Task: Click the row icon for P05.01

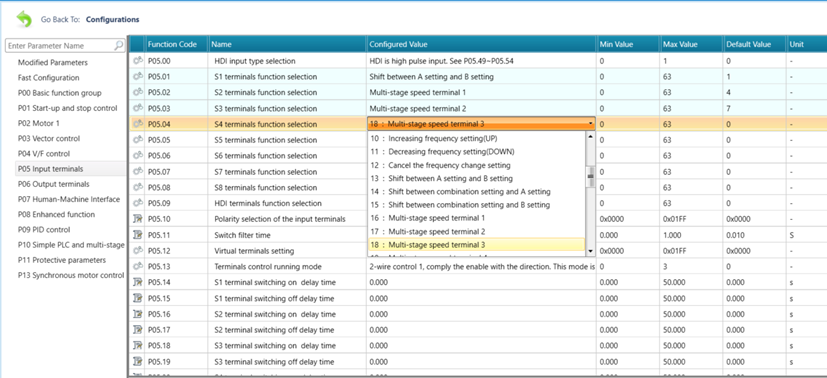Action: tap(138, 76)
